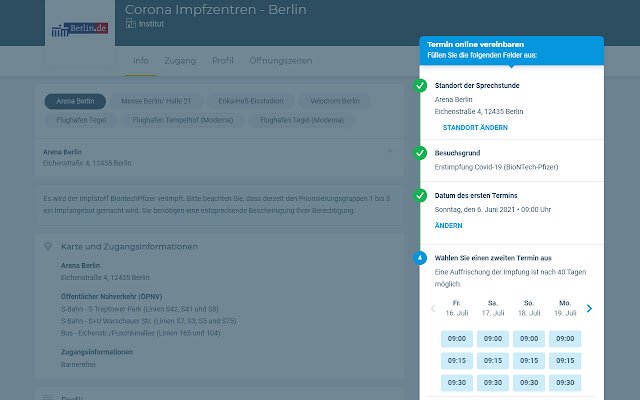640x400 pixels.
Task: Click the STANDORT ÄNDERN link
Action: (x=475, y=128)
